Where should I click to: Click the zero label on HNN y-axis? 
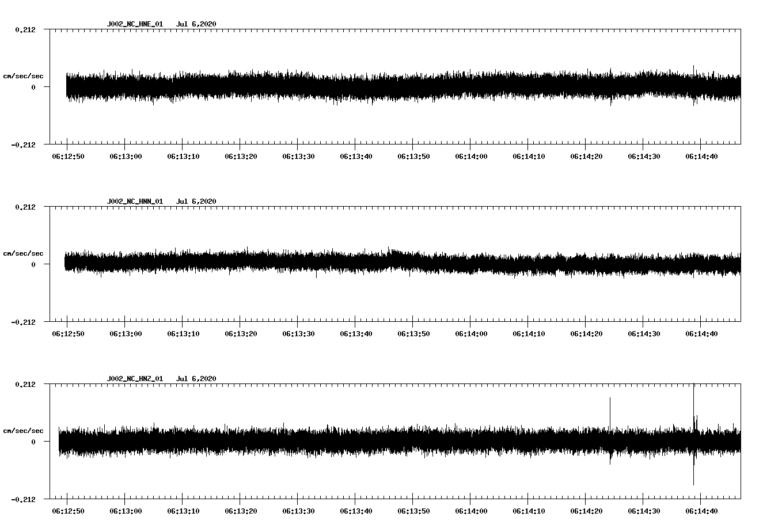click(33, 265)
